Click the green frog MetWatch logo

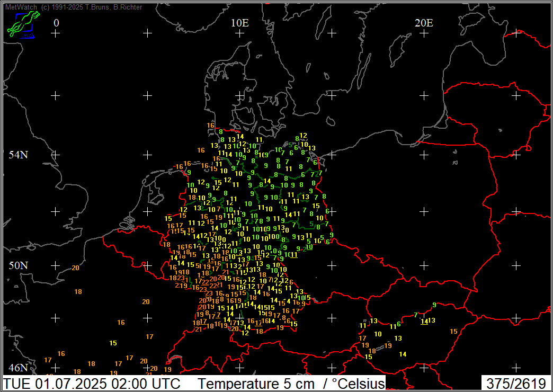(23, 25)
